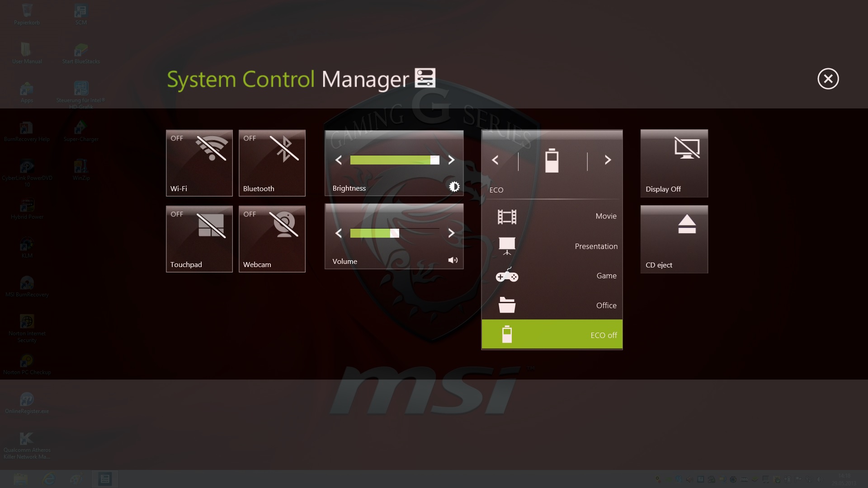Click the volume speaker icon
The image size is (868, 488).
[453, 260]
